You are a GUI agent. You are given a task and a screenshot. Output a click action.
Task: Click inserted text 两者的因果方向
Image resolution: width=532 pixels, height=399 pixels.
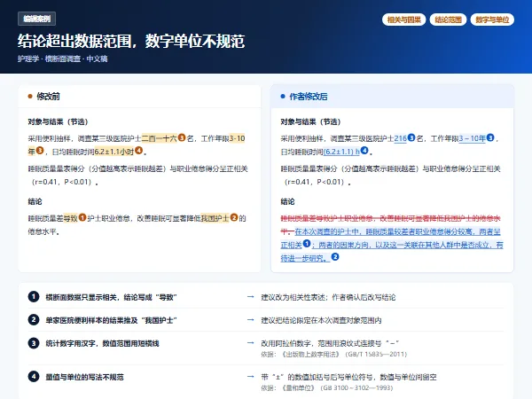click(x=343, y=245)
